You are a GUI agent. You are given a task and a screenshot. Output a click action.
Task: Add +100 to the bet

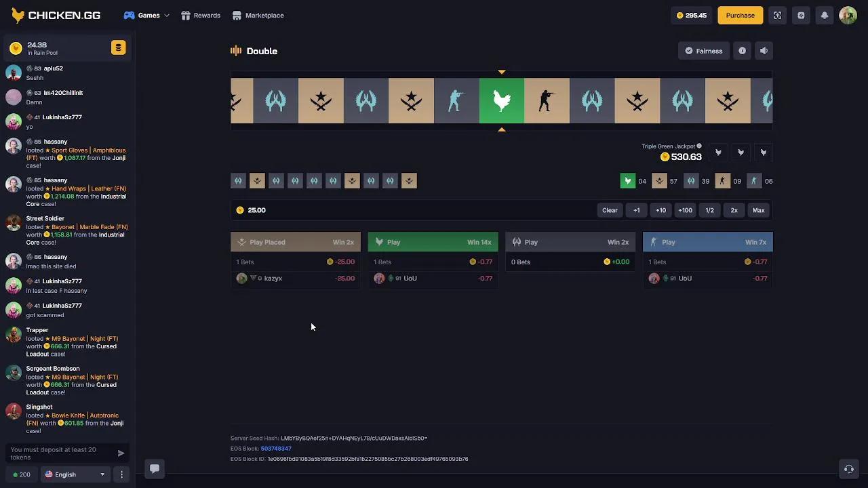coord(685,210)
